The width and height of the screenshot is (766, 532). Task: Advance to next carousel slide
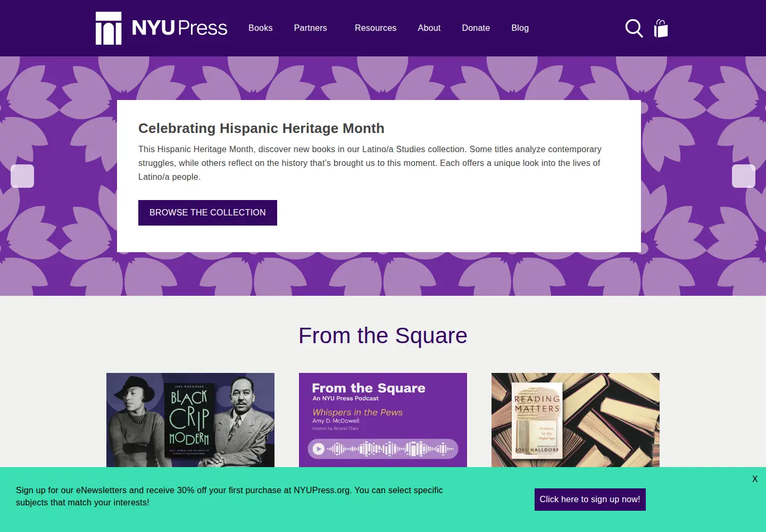coord(744,176)
